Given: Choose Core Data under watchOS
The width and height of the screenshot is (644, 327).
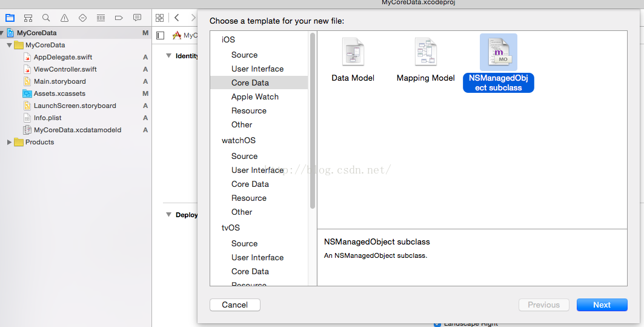Looking at the screenshot, I should (x=250, y=184).
